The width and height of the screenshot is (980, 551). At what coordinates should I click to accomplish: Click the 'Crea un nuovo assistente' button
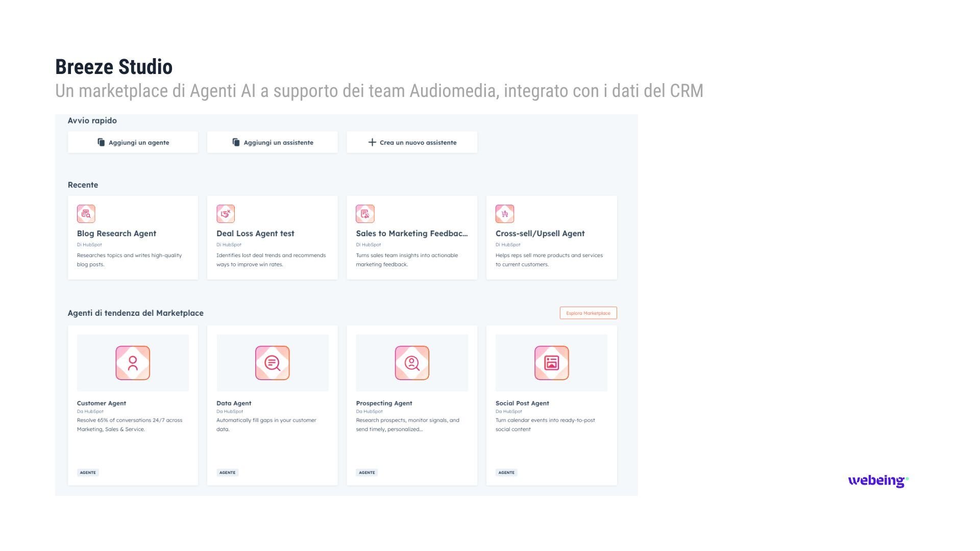tap(412, 142)
